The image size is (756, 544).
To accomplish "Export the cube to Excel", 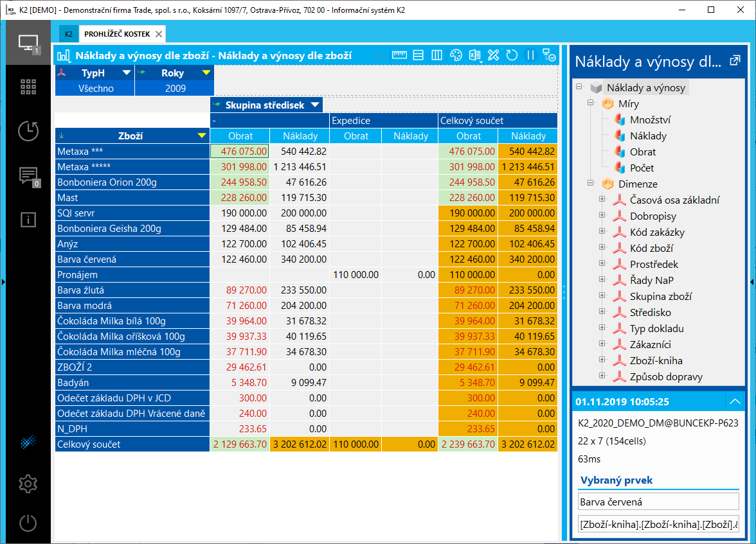I will pyautogui.click(x=474, y=55).
